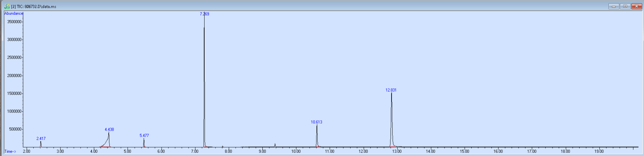Click the small unlabeled peak near 9.40 minutes

(x=275, y=145)
